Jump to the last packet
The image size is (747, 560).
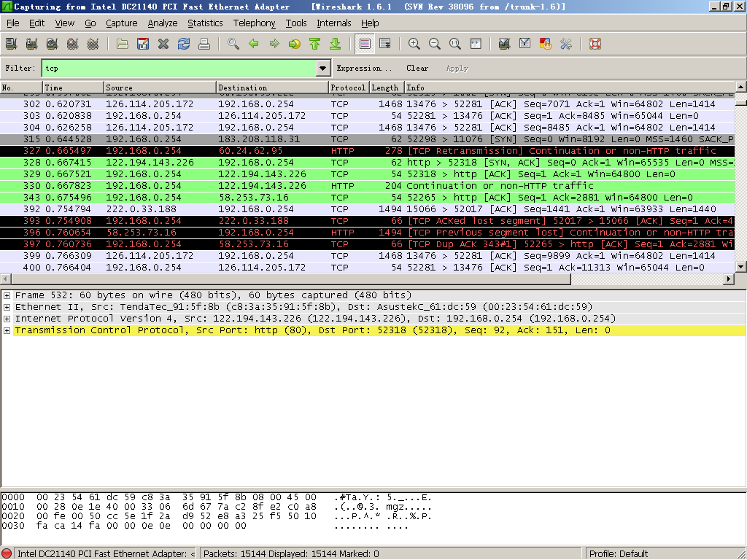[x=336, y=44]
